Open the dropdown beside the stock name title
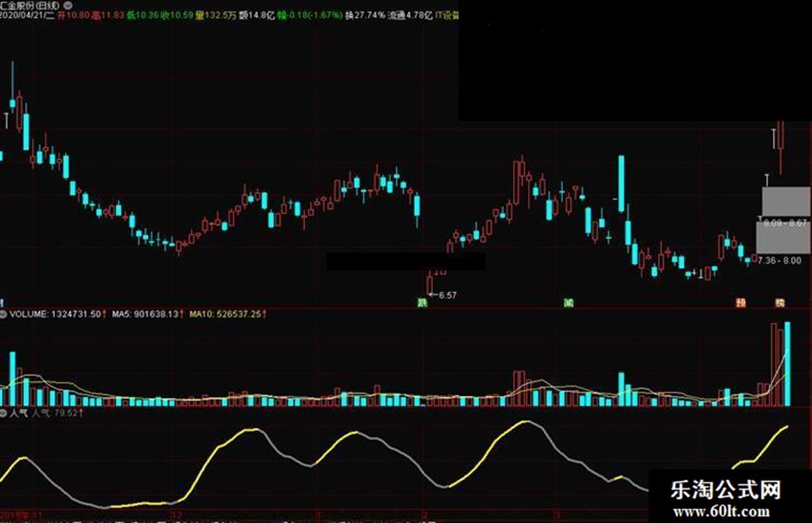The width and height of the screenshot is (812, 523). point(67,5)
